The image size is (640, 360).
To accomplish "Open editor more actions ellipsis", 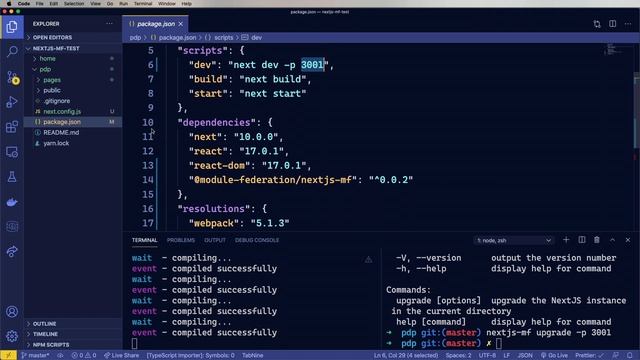I will click(628, 24).
